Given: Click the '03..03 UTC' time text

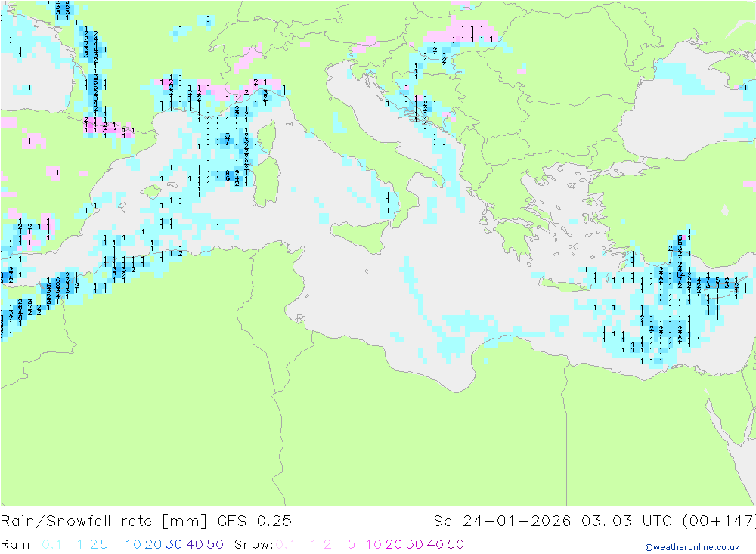Looking at the screenshot, I should pos(626,522).
